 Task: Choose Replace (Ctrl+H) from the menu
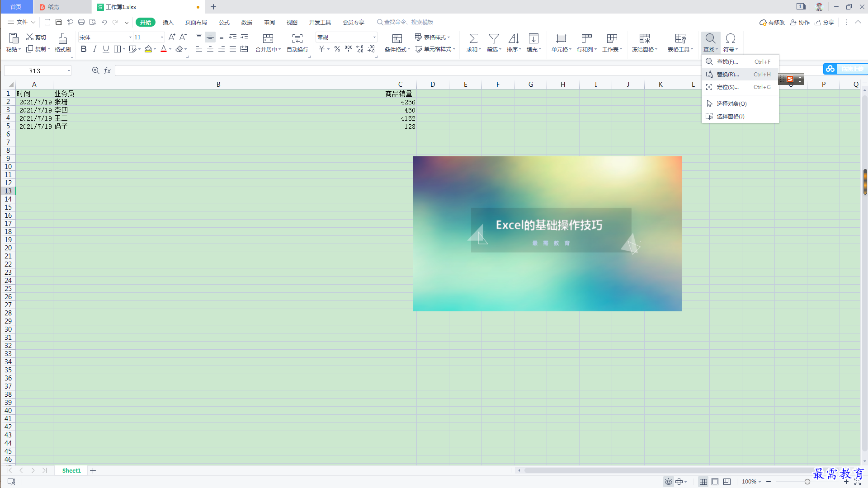tap(740, 75)
